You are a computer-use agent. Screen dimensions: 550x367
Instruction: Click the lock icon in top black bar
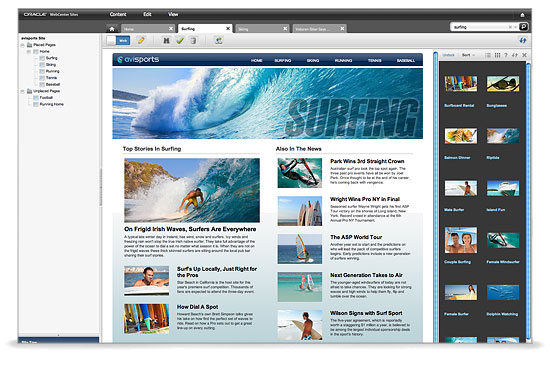tap(522, 15)
